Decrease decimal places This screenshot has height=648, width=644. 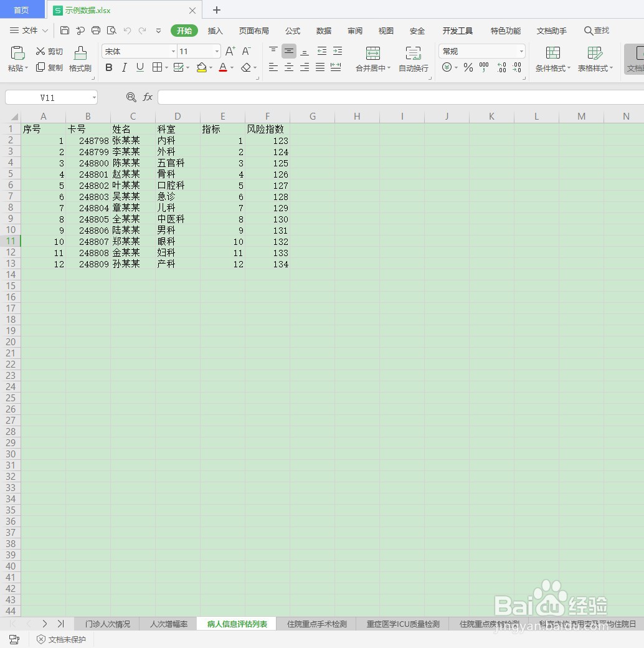click(x=517, y=67)
